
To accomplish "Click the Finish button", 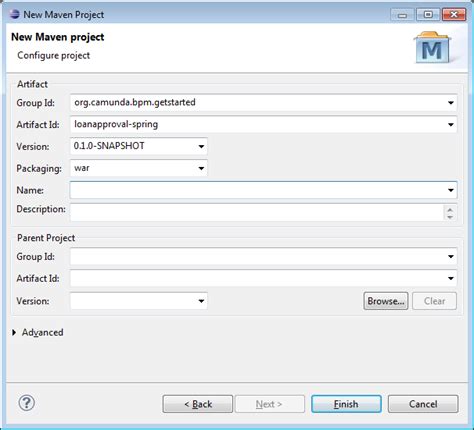I will 346,404.
